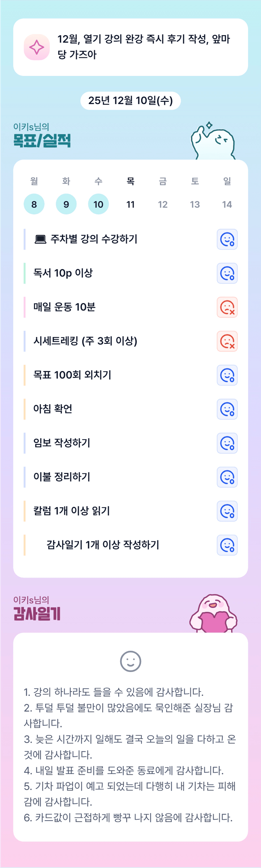Toggle status icon for 목표 100회 외치기

tap(227, 376)
